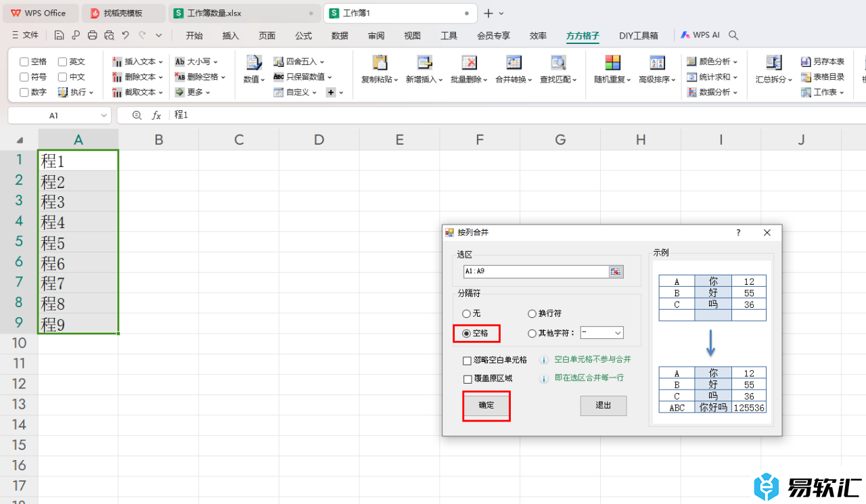Select the 其他字符 radio button

point(532,334)
